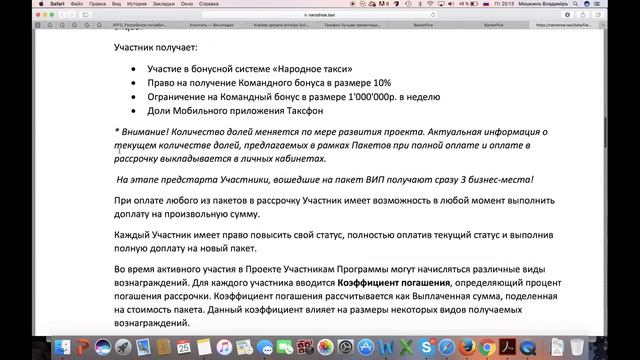Show all tabs overview button
The height and width of the screenshot is (360, 640).
click(598, 15)
